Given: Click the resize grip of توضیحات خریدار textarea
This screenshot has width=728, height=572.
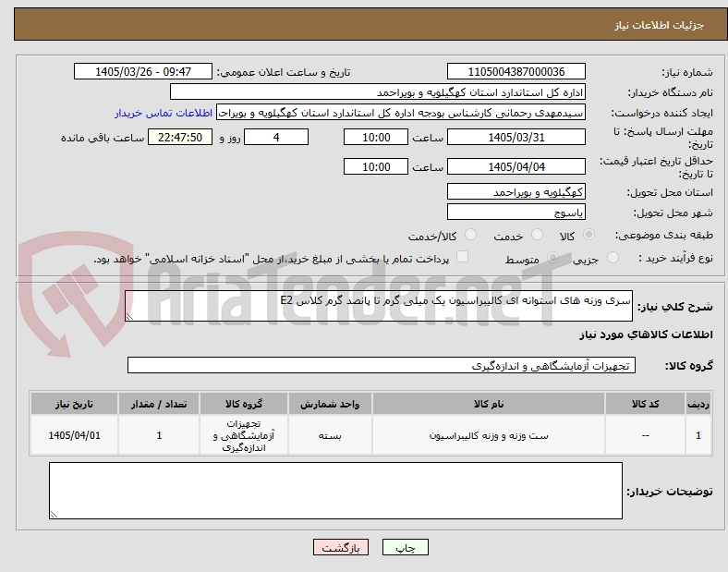Looking at the screenshot, I should pyautogui.click(x=54, y=515).
